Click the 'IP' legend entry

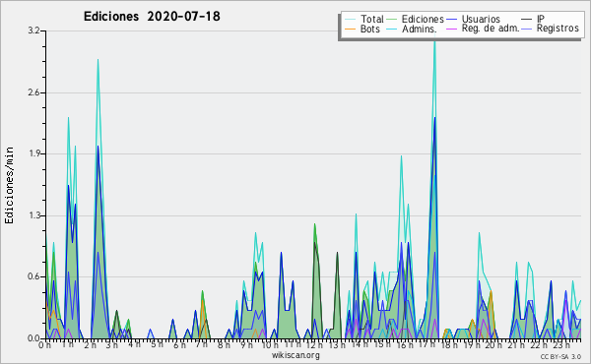[541, 19]
